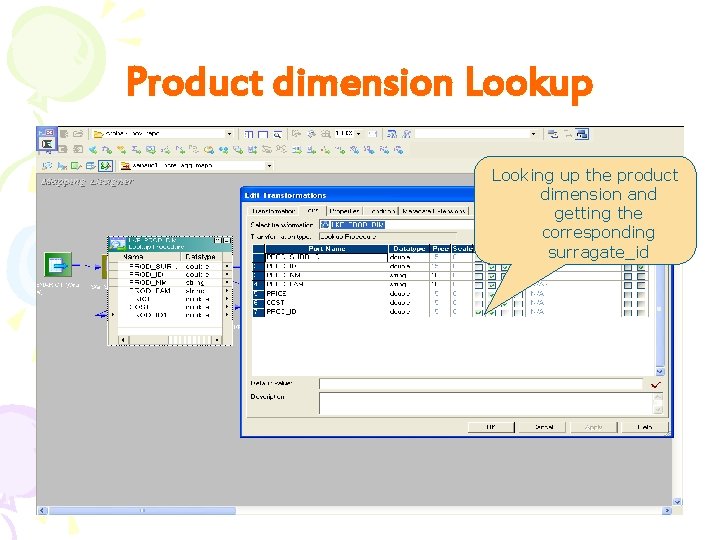
Task: Click the Edit Transformations dialog title bar
Action: click(x=358, y=195)
